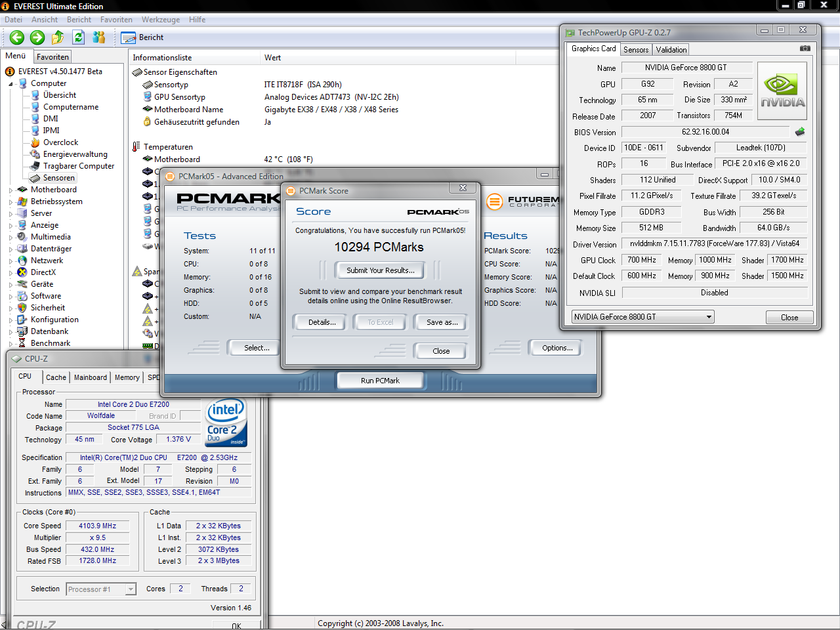The image size is (840, 630).
Task: Click the Close button in GPU-Z
Action: (x=789, y=318)
